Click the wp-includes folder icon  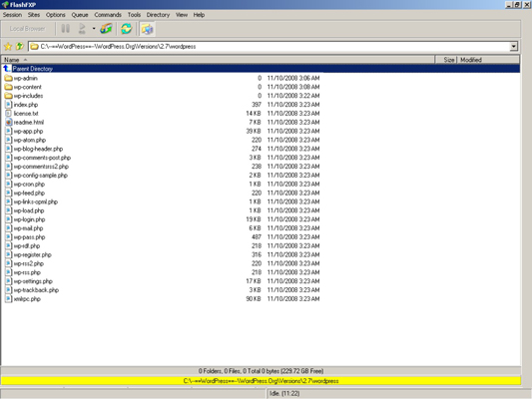(x=8, y=96)
